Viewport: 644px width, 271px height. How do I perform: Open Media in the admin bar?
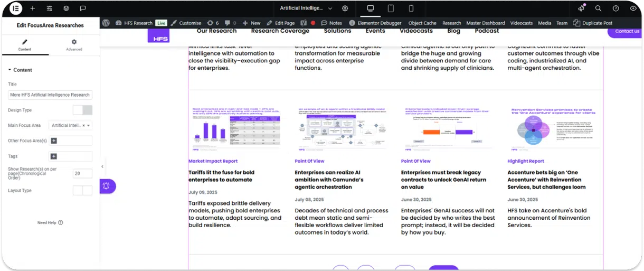545,23
